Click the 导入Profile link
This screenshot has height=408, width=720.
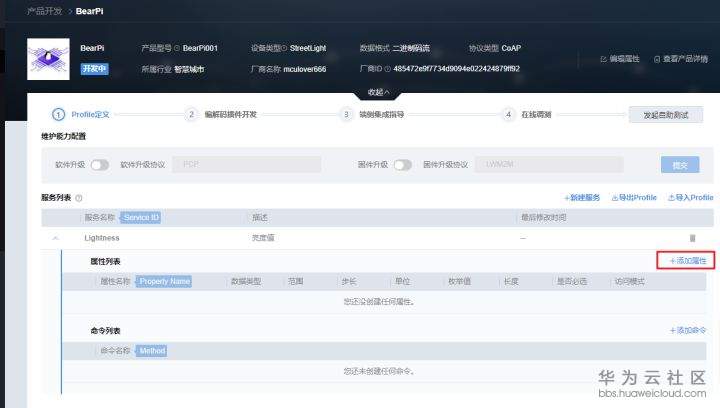pyautogui.click(x=691, y=197)
